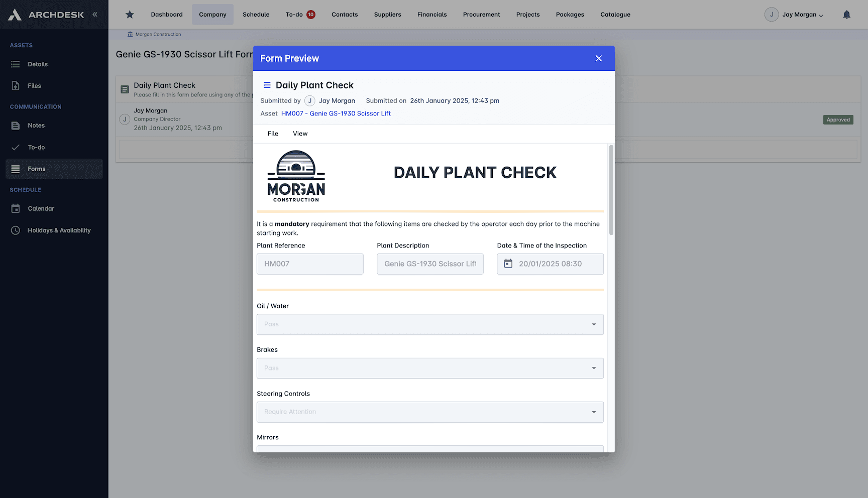This screenshot has height=498, width=868.
Task: Expand the Steering Controls dropdown
Action: pyautogui.click(x=594, y=412)
